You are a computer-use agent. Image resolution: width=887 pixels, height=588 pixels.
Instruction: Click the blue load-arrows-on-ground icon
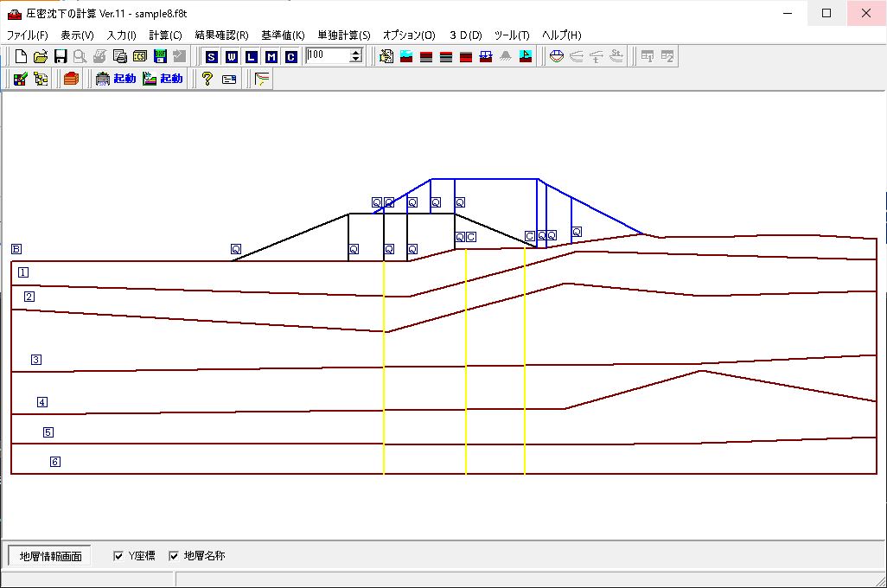(485, 56)
